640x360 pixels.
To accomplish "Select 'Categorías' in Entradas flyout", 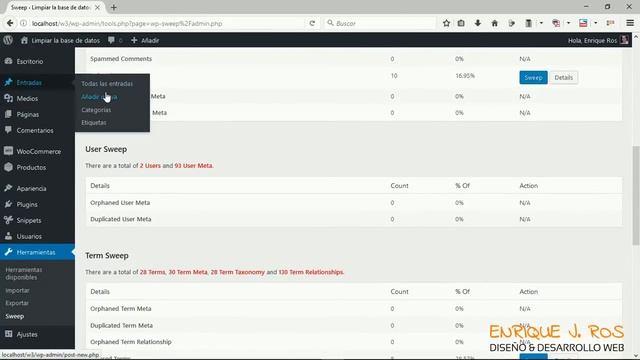I will [96, 110].
